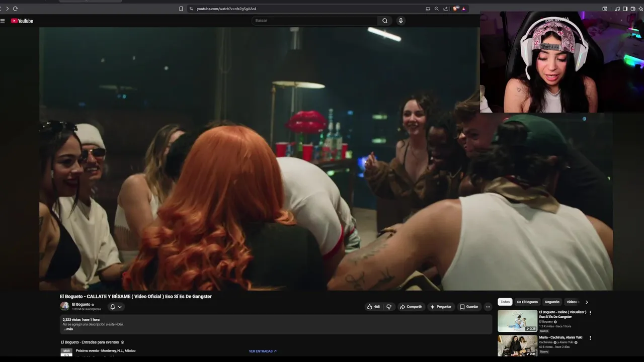This screenshot has height=362, width=644.
Task: Open options menu for María - Cachirula video
Action: coord(590,338)
